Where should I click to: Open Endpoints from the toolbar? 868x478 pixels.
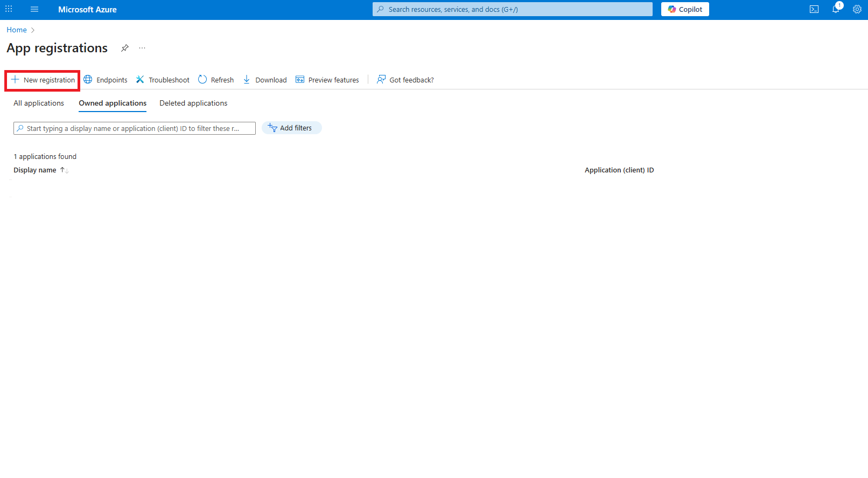[x=106, y=80]
